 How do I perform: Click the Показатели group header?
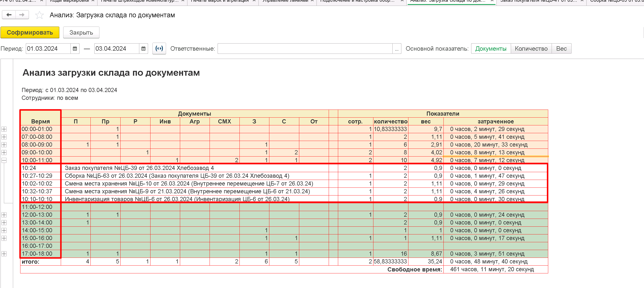coord(443,114)
